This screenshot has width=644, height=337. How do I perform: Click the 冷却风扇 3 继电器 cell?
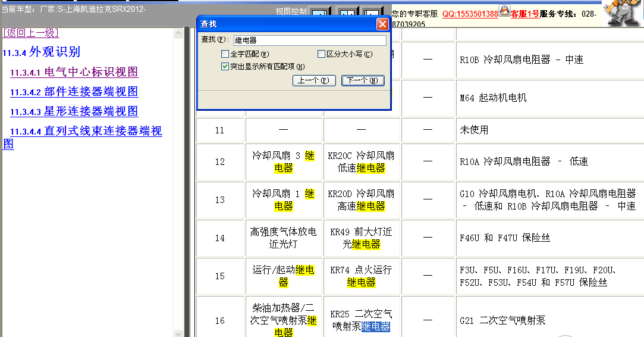pyautogui.click(x=284, y=162)
